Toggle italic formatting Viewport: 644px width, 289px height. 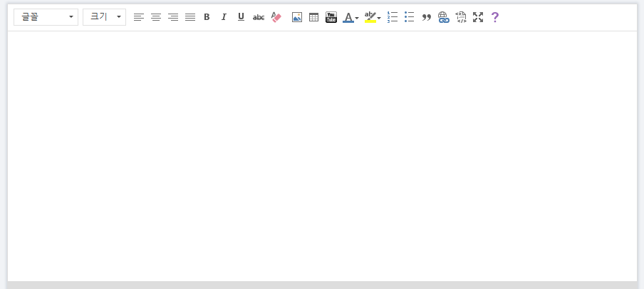point(224,17)
